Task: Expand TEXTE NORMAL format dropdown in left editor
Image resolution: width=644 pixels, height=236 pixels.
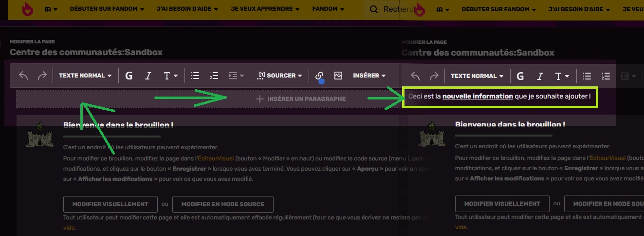Action: pos(85,76)
